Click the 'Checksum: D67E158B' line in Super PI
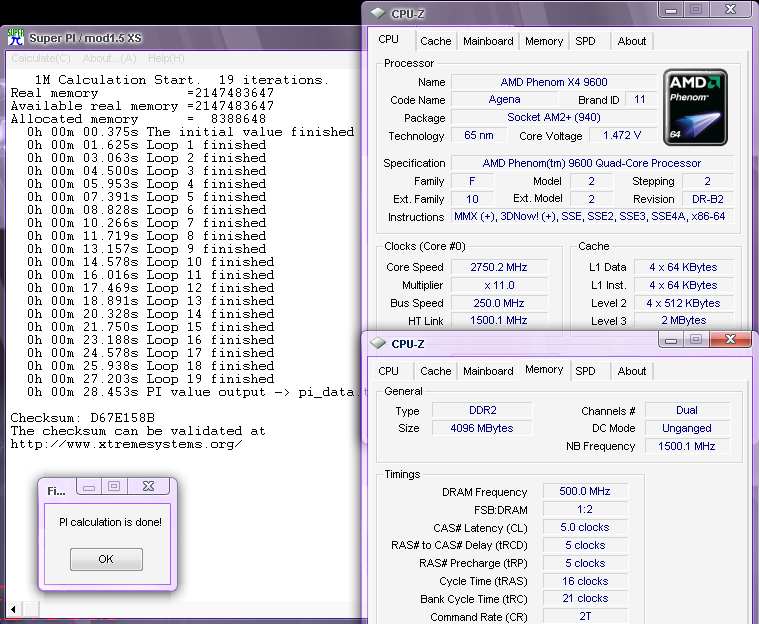 click(x=83, y=417)
